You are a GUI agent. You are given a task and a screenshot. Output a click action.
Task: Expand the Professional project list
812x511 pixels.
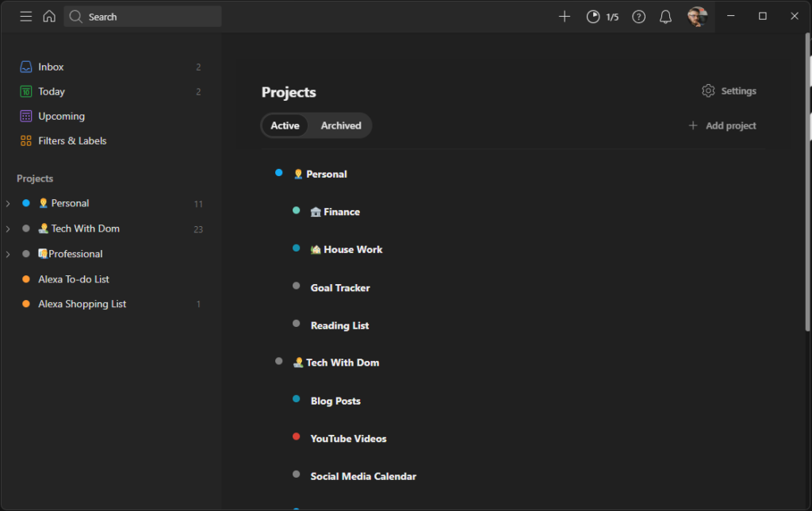8,254
